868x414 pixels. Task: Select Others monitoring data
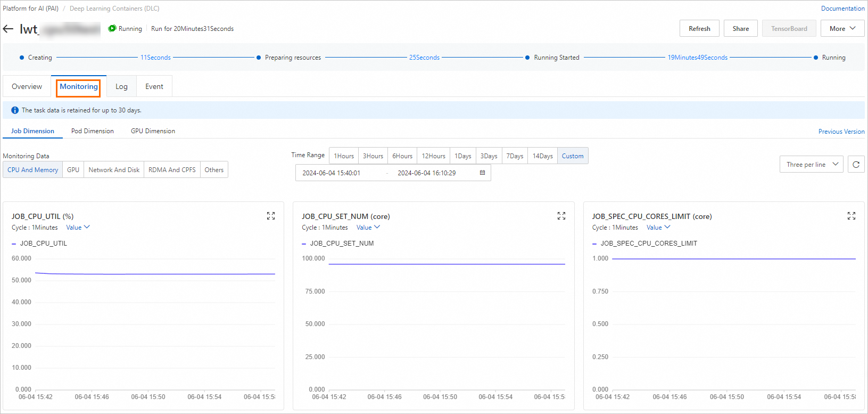click(214, 170)
